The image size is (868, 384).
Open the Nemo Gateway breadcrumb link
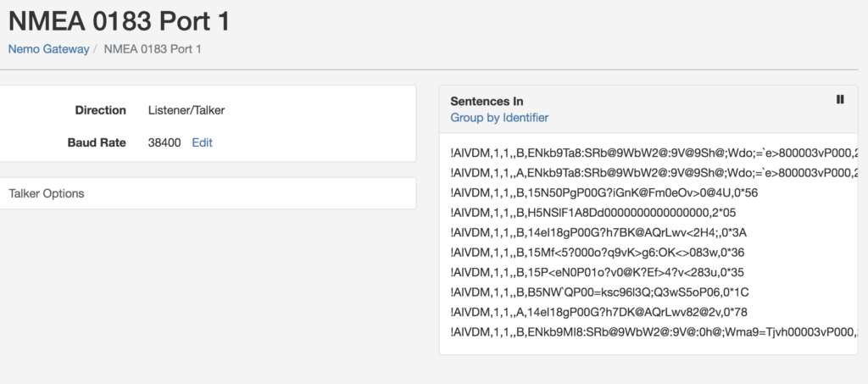(x=48, y=49)
